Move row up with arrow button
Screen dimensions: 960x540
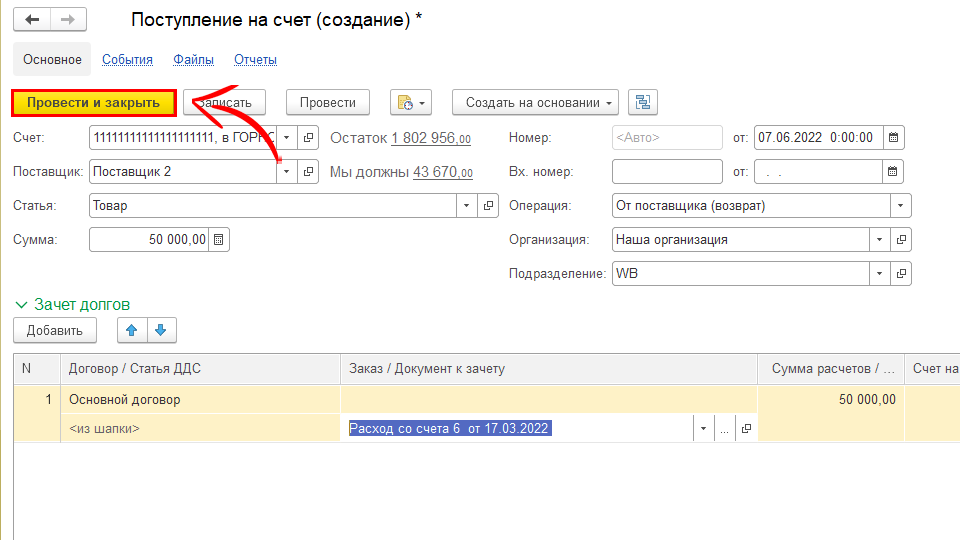[x=131, y=330]
